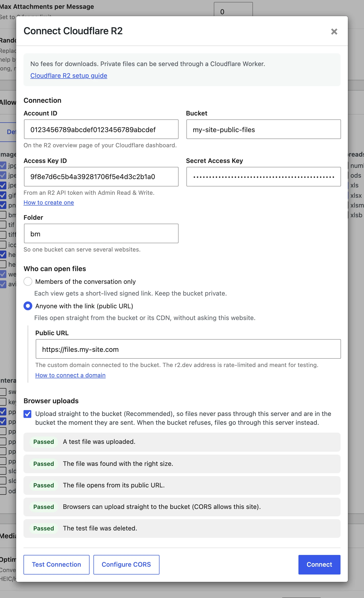Image resolution: width=364 pixels, height=598 pixels.
Task: Uncheck 'Upload straight to the bucket' checkbox
Action: (x=28, y=414)
